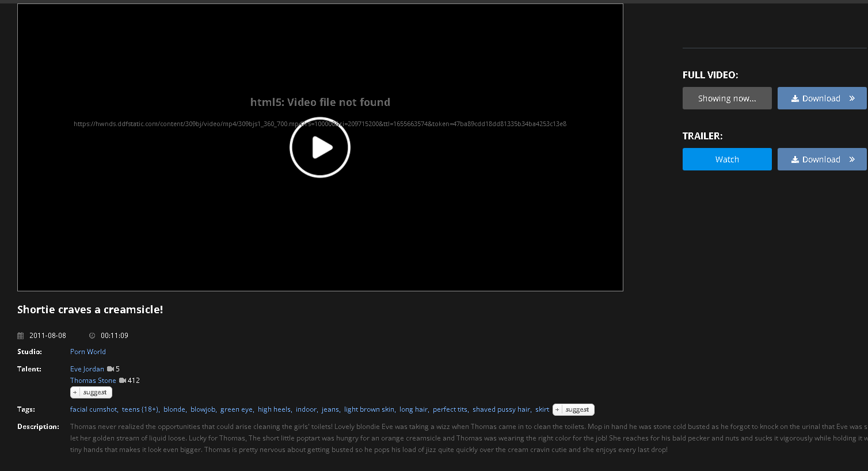Viewport: 868px width, 471px height.
Task: Click the video camera icon beside Eve Jordan
Action: (x=110, y=369)
